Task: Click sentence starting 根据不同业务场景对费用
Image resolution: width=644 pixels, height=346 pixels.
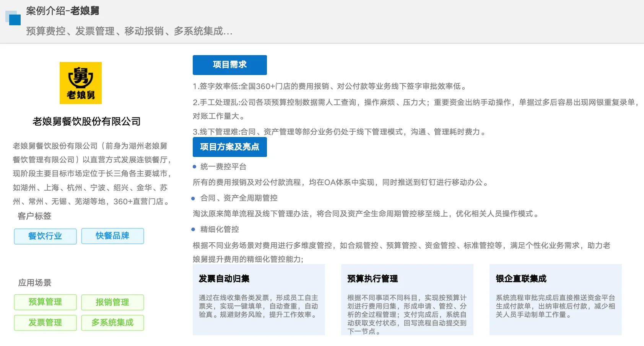Action: (x=402, y=252)
